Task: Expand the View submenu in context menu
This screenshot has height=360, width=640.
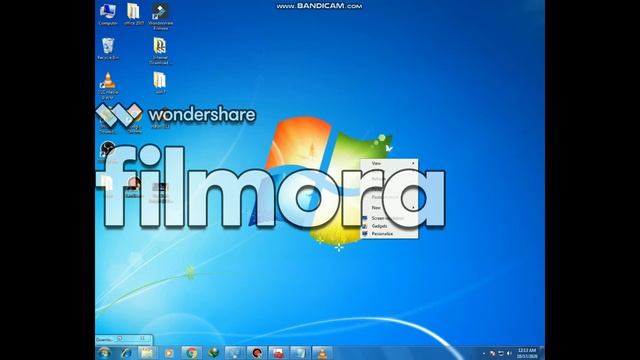Action: pyautogui.click(x=389, y=163)
